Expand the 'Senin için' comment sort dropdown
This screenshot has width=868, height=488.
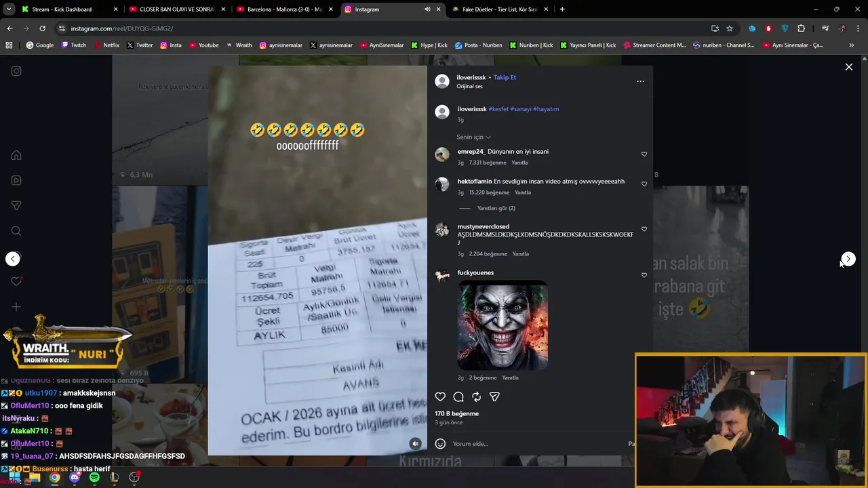(473, 137)
